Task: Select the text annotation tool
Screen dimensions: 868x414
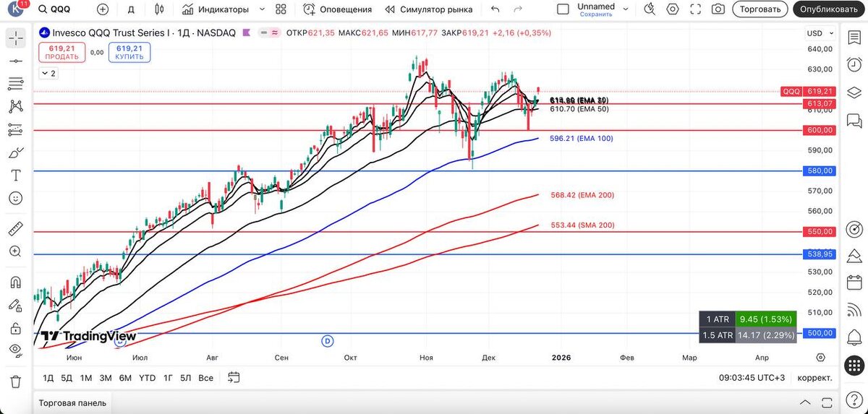Action: click(x=16, y=176)
